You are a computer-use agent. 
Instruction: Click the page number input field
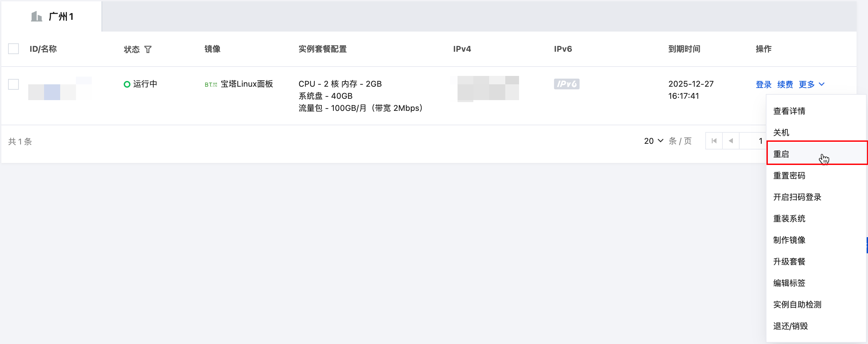point(754,141)
